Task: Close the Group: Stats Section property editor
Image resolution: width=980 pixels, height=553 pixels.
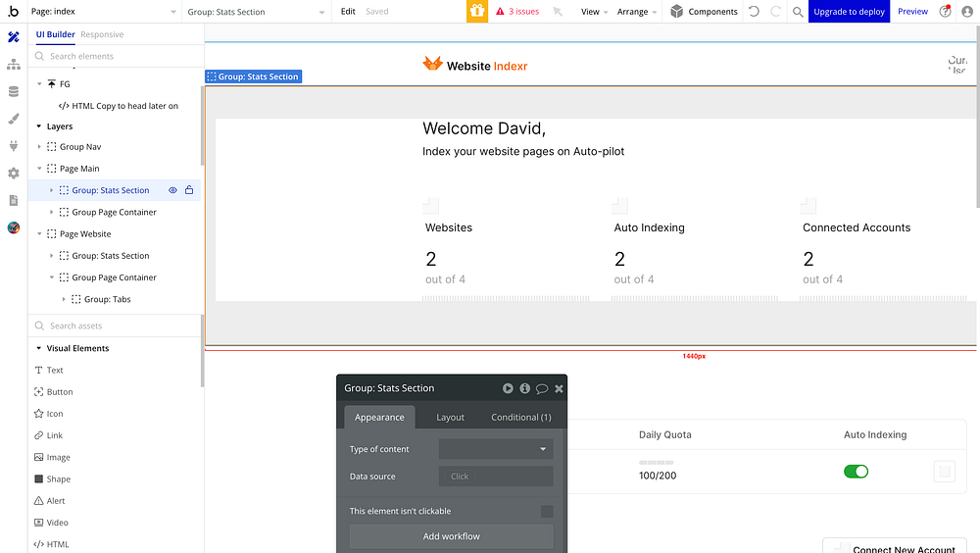Action: [x=559, y=388]
